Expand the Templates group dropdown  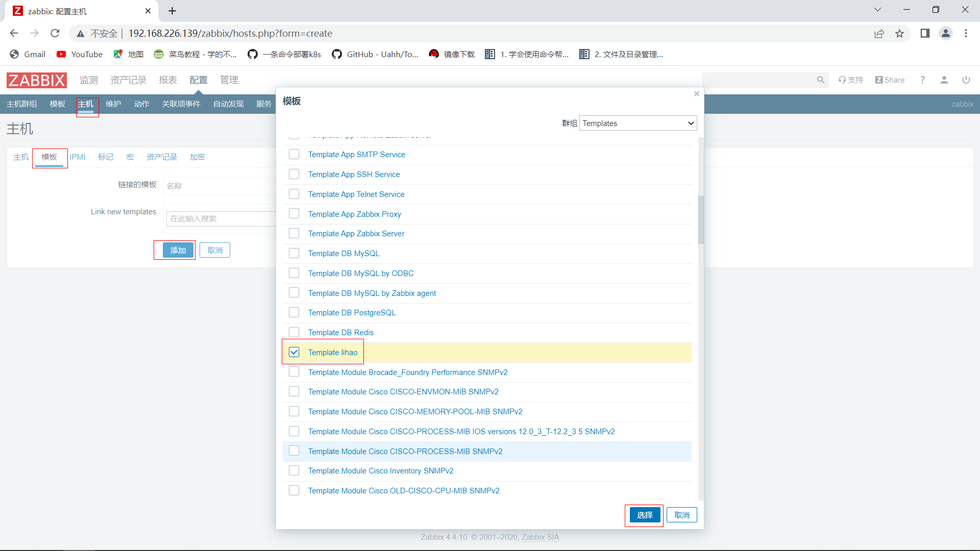(x=638, y=123)
